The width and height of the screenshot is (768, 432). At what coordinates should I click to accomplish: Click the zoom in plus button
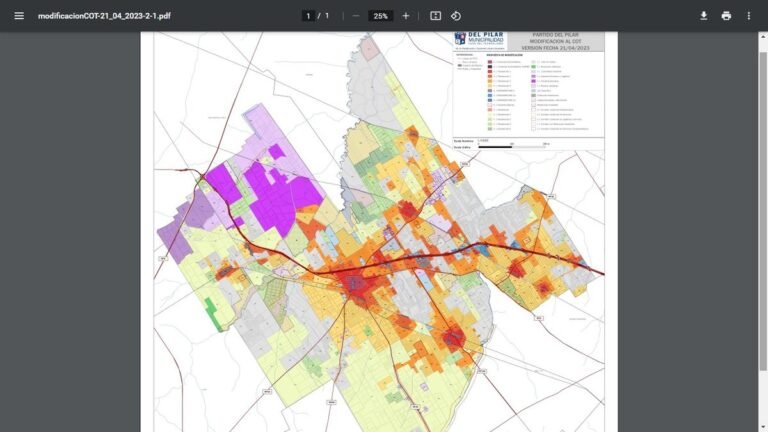[x=405, y=16]
